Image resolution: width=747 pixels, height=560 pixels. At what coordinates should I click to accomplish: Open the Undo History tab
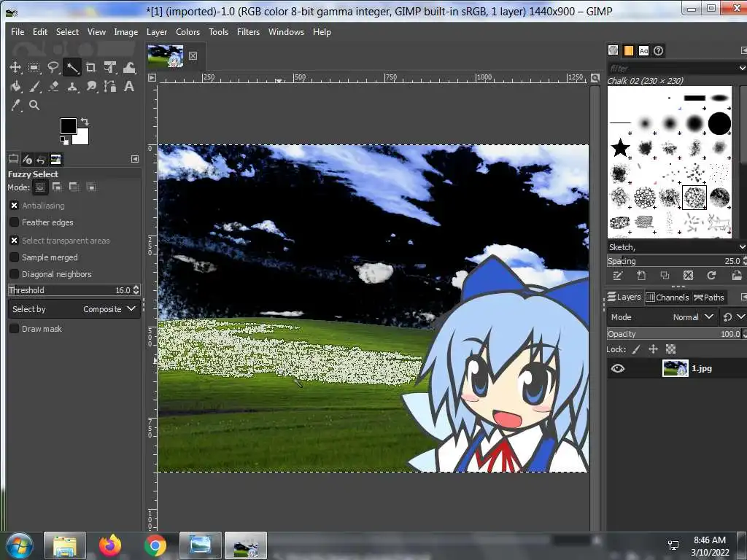click(41, 159)
